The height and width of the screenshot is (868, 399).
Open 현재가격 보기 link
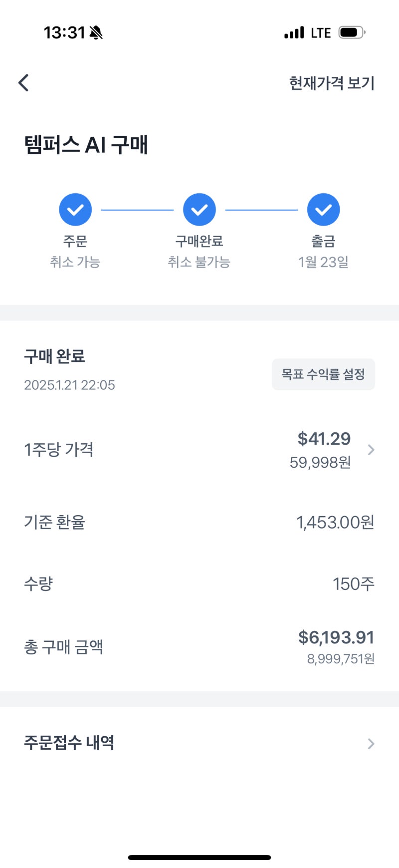tap(332, 83)
